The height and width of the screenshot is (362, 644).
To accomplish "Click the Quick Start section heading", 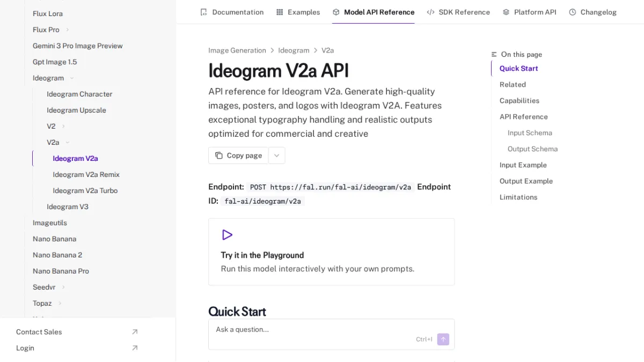I will tap(237, 312).
